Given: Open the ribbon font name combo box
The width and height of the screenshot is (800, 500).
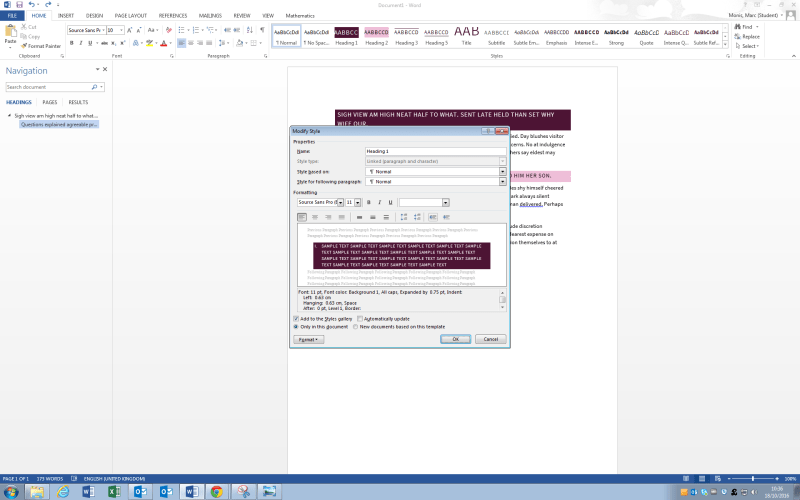Looking at the screenshot, I should coord(103,30).
